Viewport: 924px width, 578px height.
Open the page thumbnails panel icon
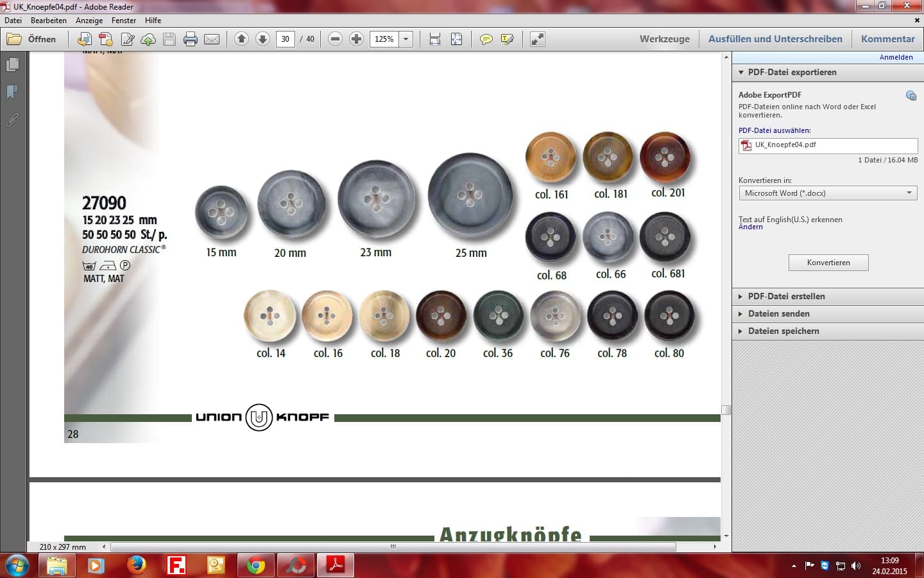(12, 65)
